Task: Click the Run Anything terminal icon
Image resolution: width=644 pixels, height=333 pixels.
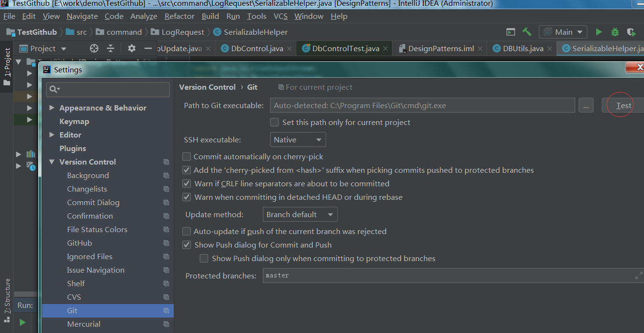Action: click(x=511, y=32)
